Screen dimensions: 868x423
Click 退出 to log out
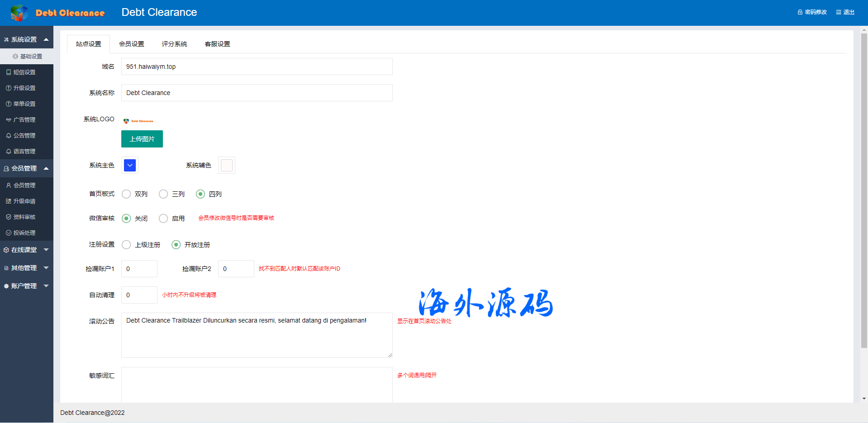pyautogui.click(x=845, y=12)
